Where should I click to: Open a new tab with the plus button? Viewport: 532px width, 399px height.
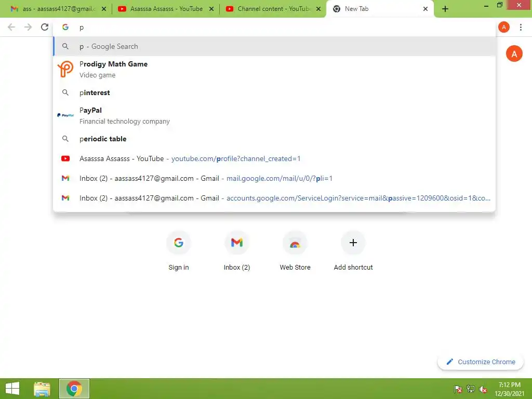click(x=445, y=9)
